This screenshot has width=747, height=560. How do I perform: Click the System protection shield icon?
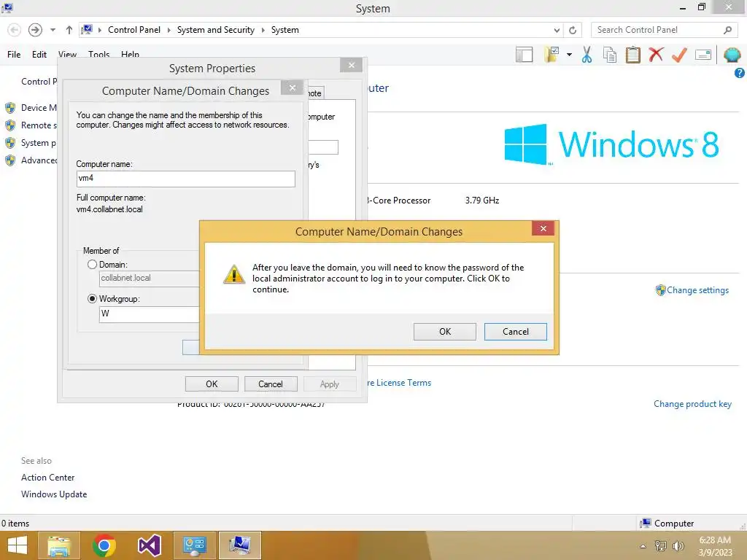(x=10, y=143)
